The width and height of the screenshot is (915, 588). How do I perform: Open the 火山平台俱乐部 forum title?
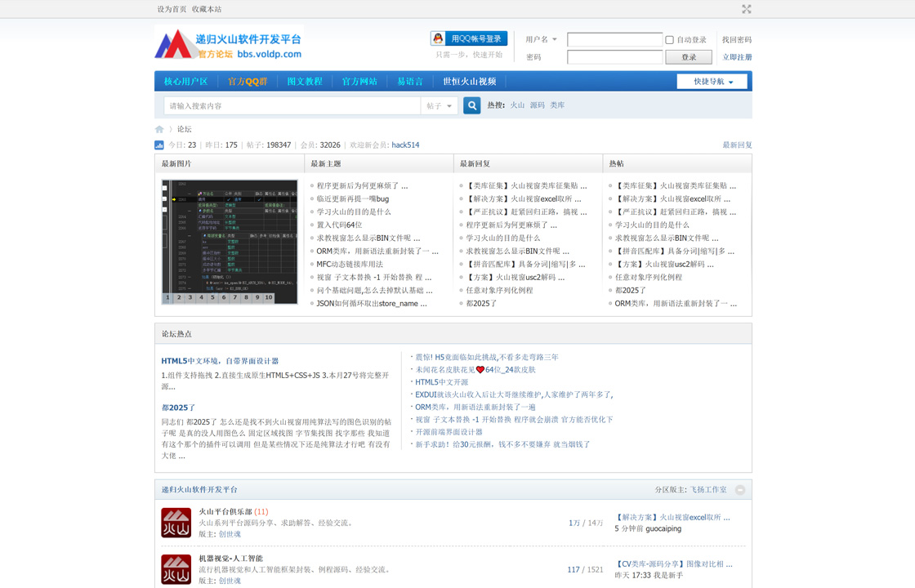click(225, 511)
